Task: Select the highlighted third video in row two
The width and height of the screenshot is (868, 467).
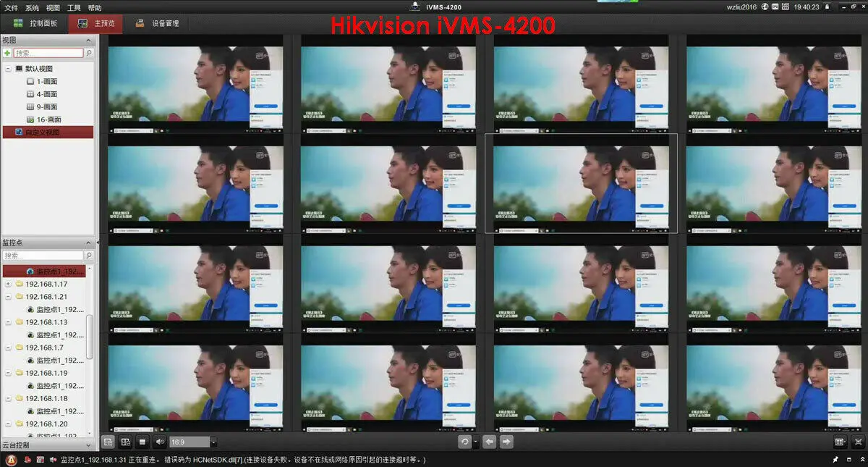Action: click(x=581, y=183)
